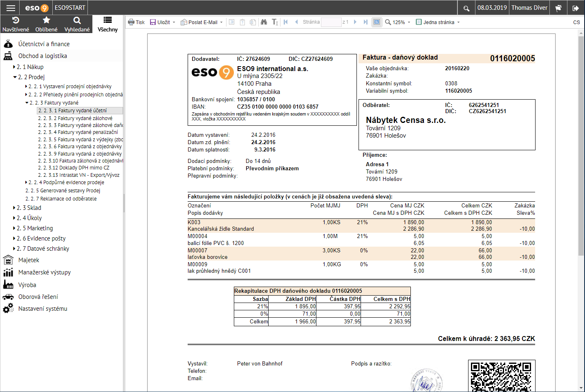Open the Uložit dropdown arrow

click(174, 22)
